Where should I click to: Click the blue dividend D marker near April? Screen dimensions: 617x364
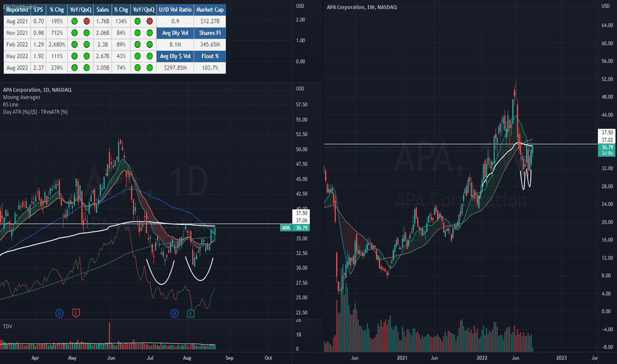[60, 313]
